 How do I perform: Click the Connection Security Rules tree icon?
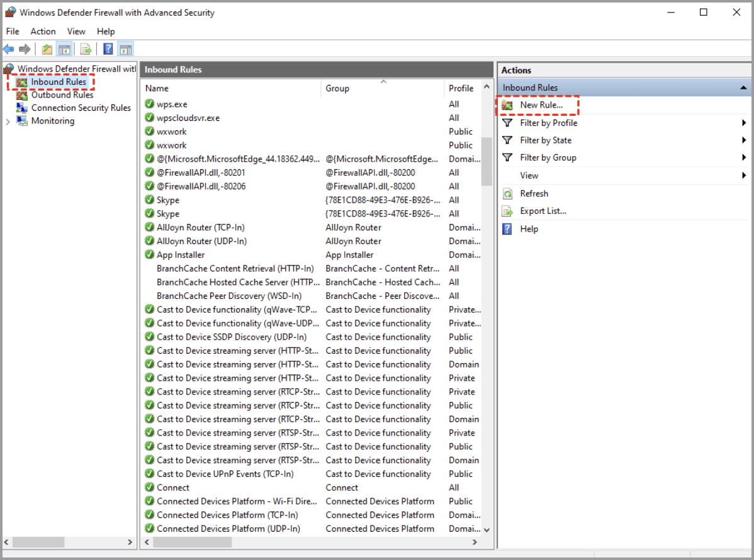pyautogui.click(x=21, y=108)
